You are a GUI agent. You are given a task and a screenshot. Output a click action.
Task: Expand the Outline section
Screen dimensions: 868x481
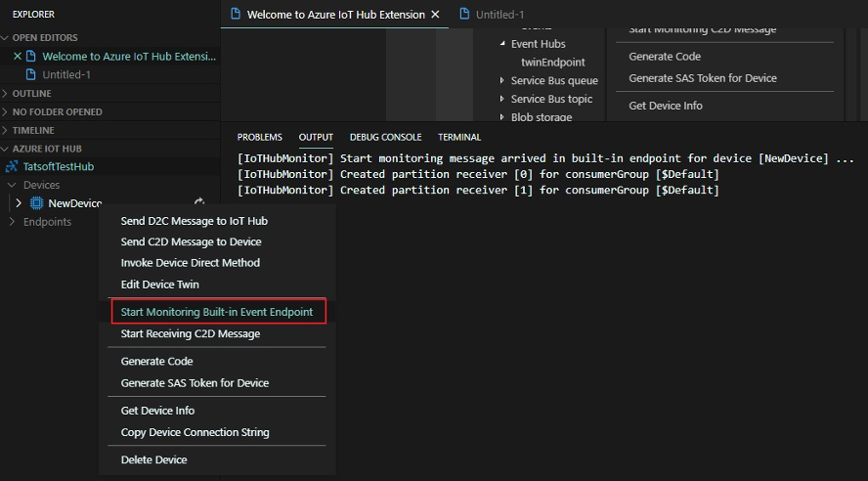(x=7, y=94)
